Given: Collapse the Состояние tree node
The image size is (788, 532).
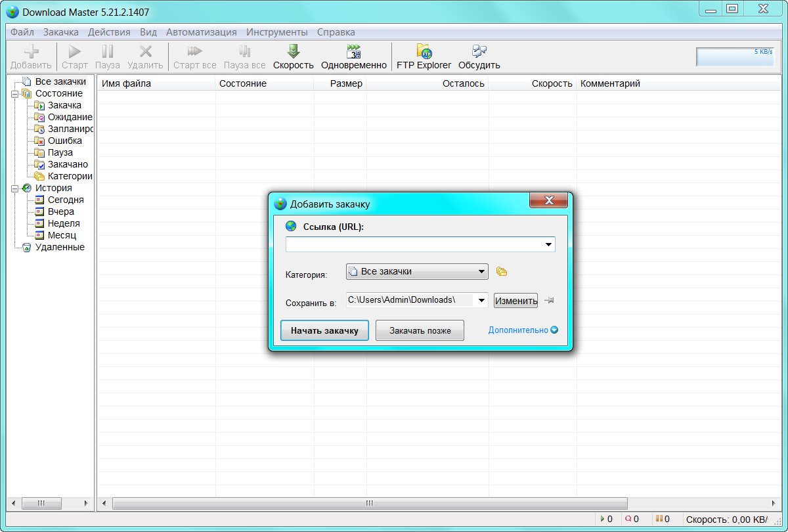Looking at the screenshot, I should click(x=14, y=94).
